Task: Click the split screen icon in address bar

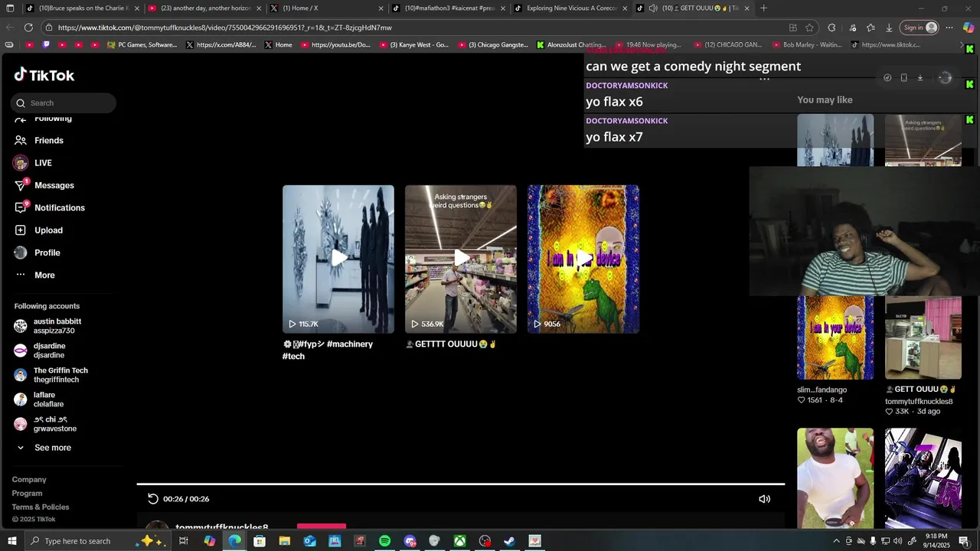Action: click(792, 28)
